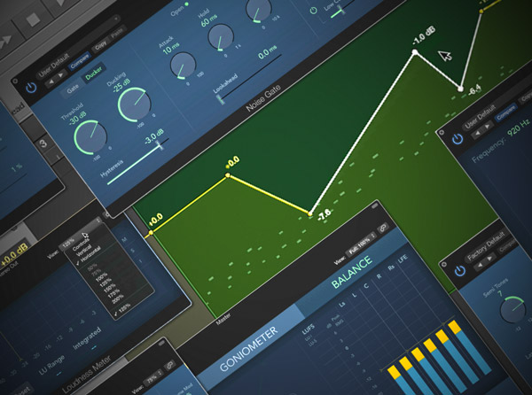Screen dimensions: 532x395
Task: Select 175% in the View size menu
Action: click(113, 294)
